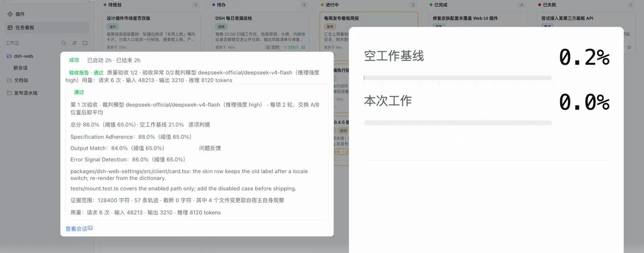Image resolution: width=644 pixels, height=253 pixels.
Task: Open the 插件 menu item
Action: point(47,14)
